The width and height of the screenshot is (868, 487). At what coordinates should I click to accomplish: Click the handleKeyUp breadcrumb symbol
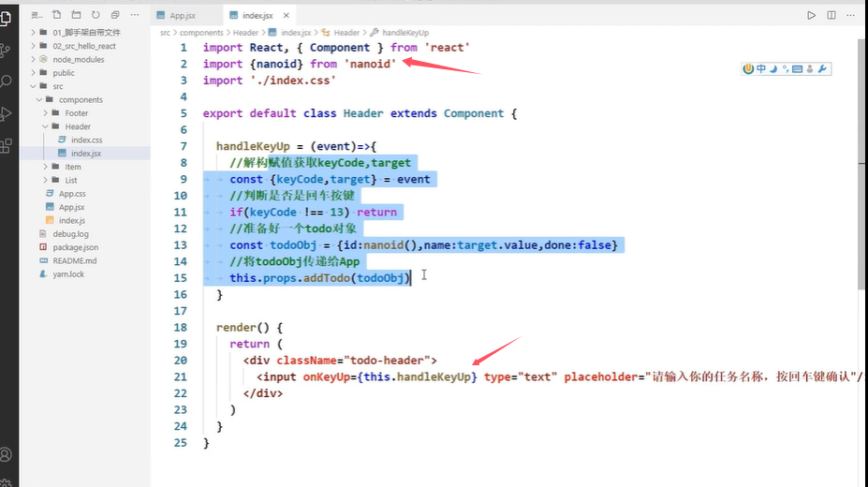click(x=405, y=33)
